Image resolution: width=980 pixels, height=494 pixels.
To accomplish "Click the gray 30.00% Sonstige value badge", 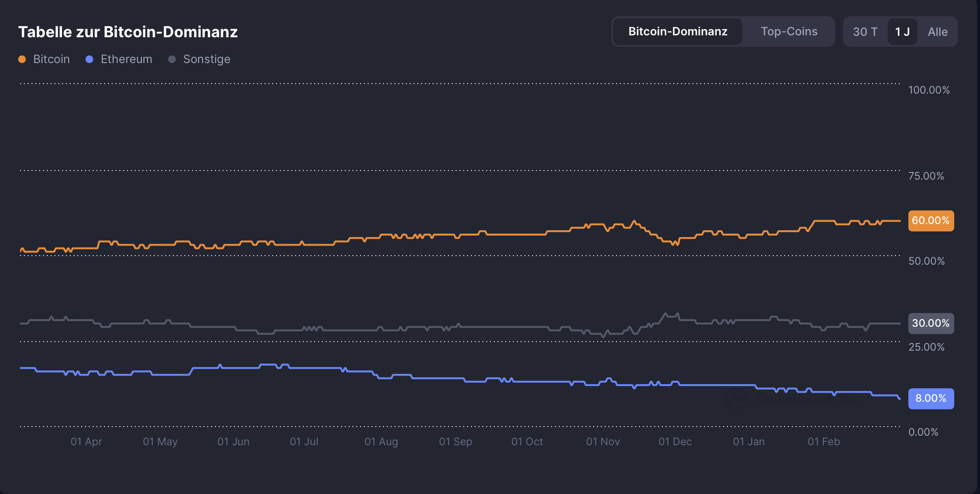I will coord(931,323).
